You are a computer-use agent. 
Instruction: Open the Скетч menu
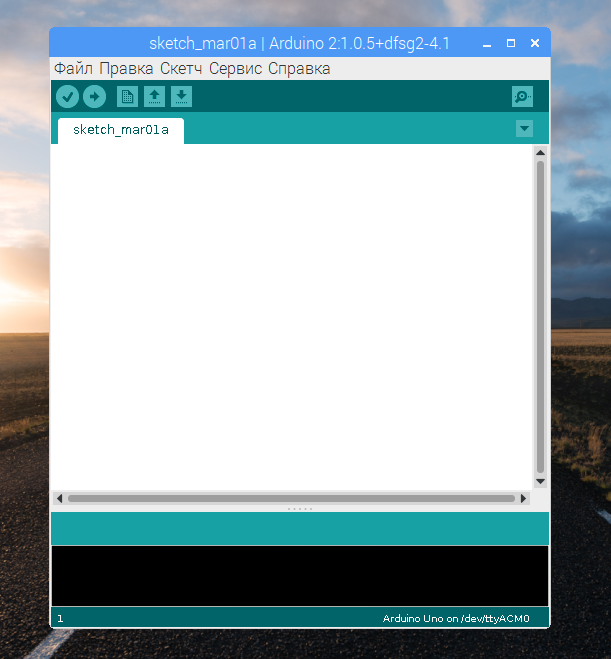[x=181, y=69]
